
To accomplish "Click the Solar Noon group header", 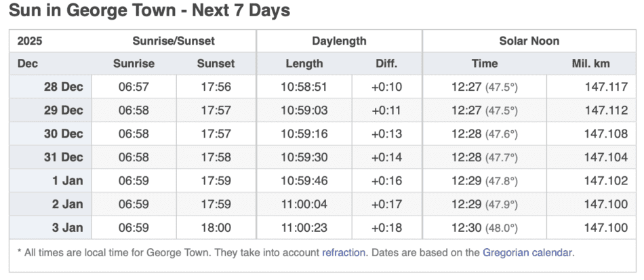I will pos(529,41).
